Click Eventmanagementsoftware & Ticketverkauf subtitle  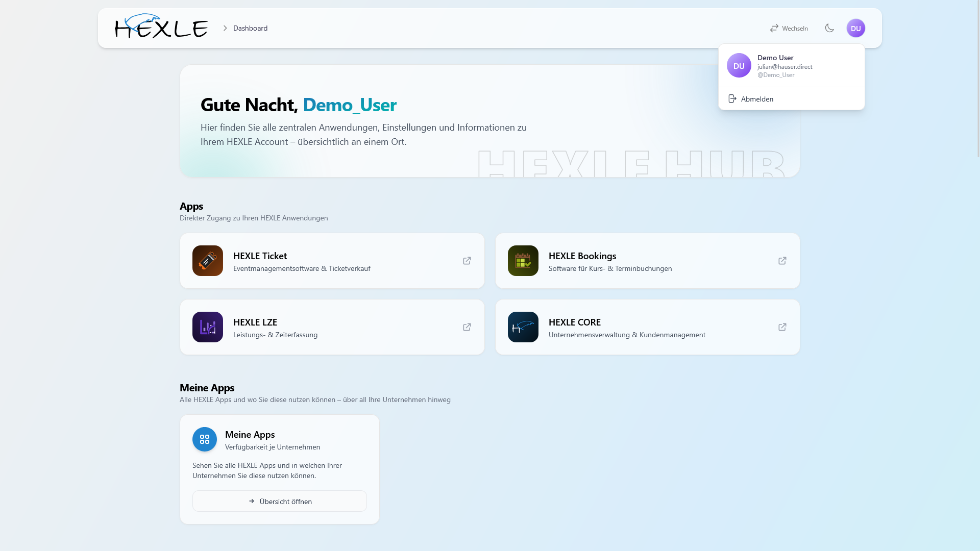(x=302, y=268)
